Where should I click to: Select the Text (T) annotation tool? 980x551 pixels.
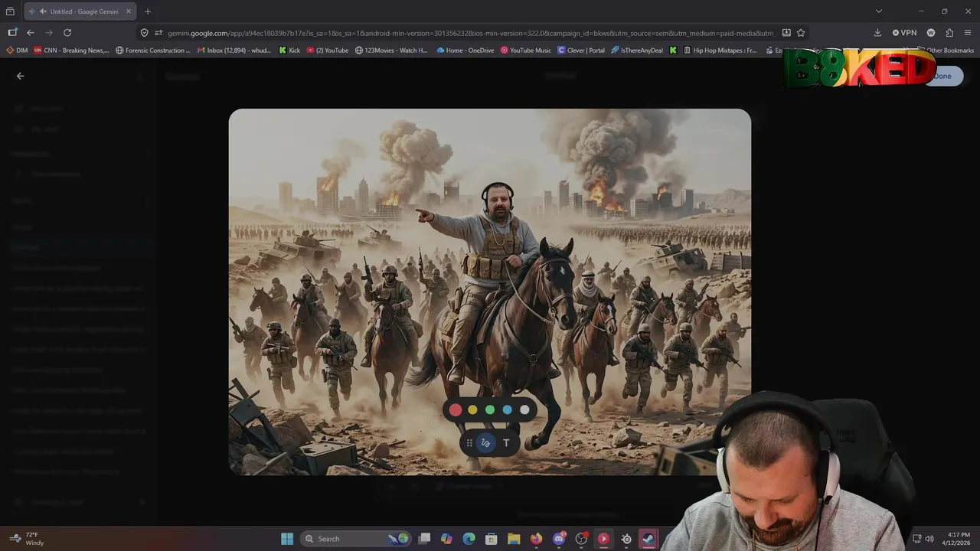pos(506,443)
